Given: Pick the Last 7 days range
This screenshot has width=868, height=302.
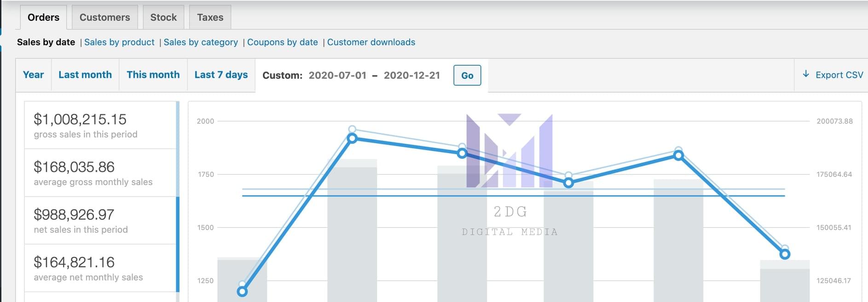Looking at the screenshot, I should (221, 75).
